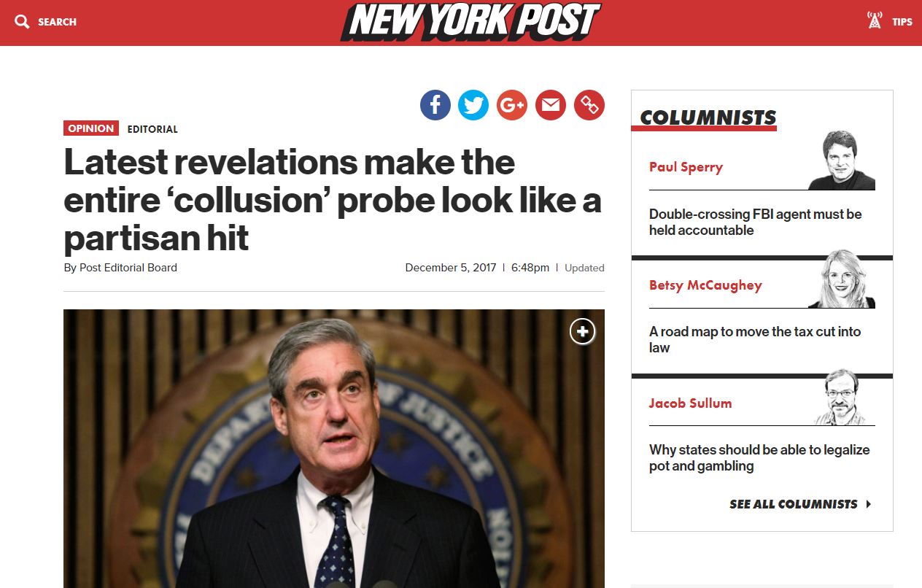Open Betsy McCaughey's columnist page
922x588 pixels.
(x=705, y=285)
